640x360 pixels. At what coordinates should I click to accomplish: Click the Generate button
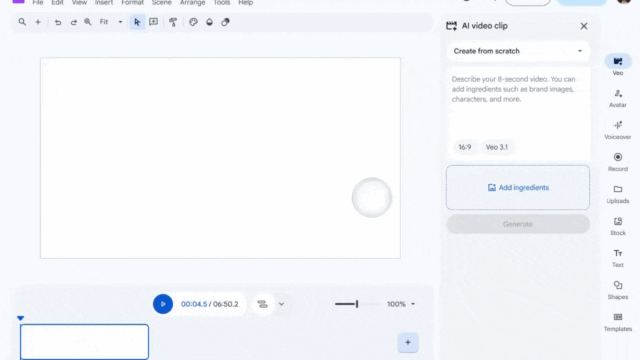(x=518, y=224)
